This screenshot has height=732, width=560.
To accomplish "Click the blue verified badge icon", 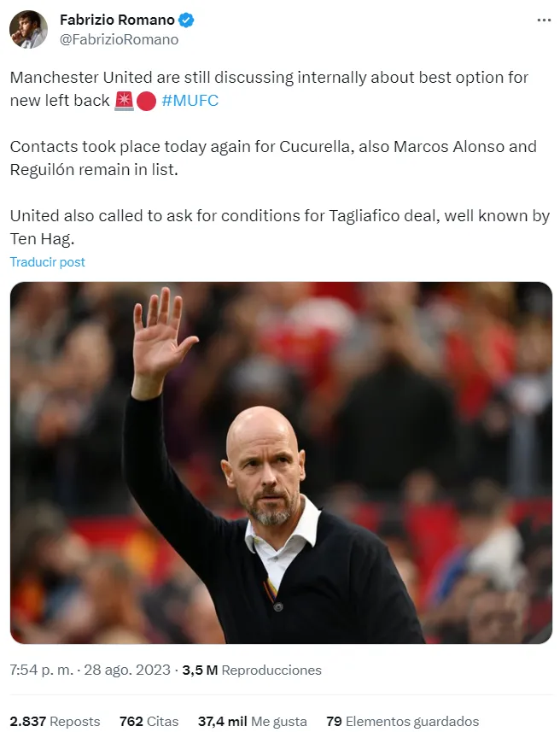I will [x=186, y=20].
